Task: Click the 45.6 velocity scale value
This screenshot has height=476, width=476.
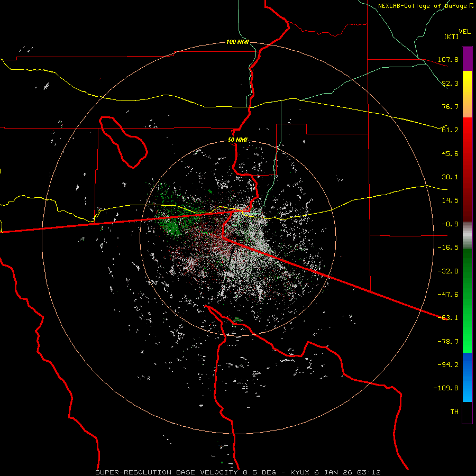Action: tap(450, 153)
